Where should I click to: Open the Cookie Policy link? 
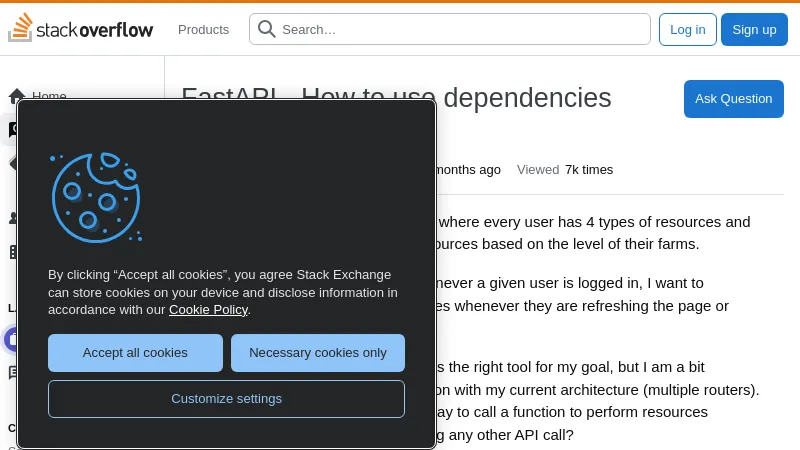[208, 310]
